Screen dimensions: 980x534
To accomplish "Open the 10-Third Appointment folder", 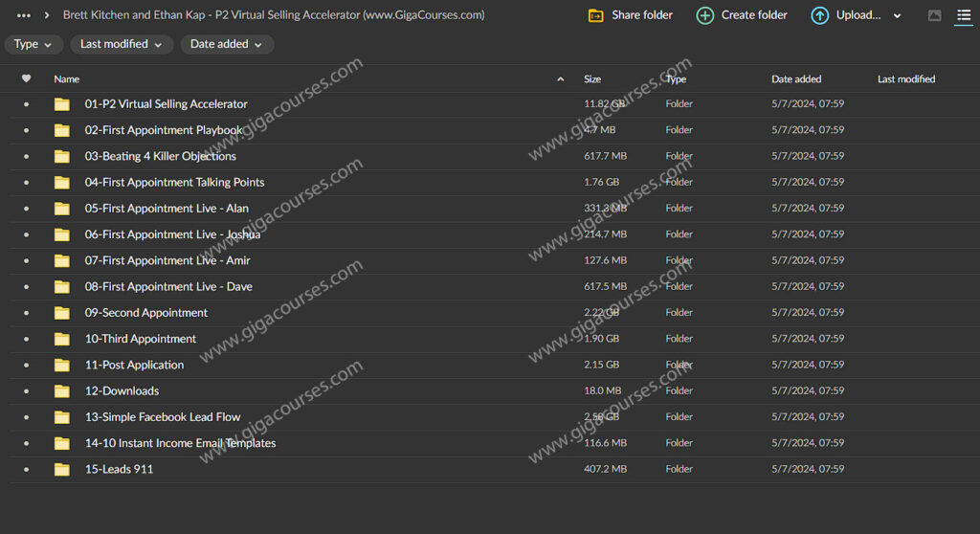I will point(141,339).
